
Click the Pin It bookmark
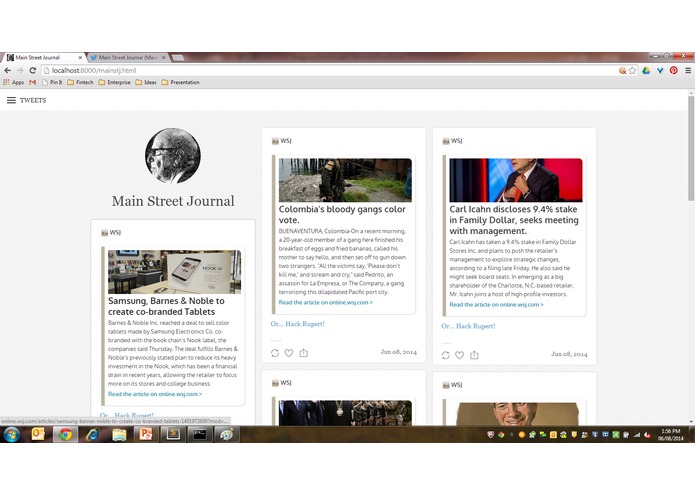click(x=52, y=82)
